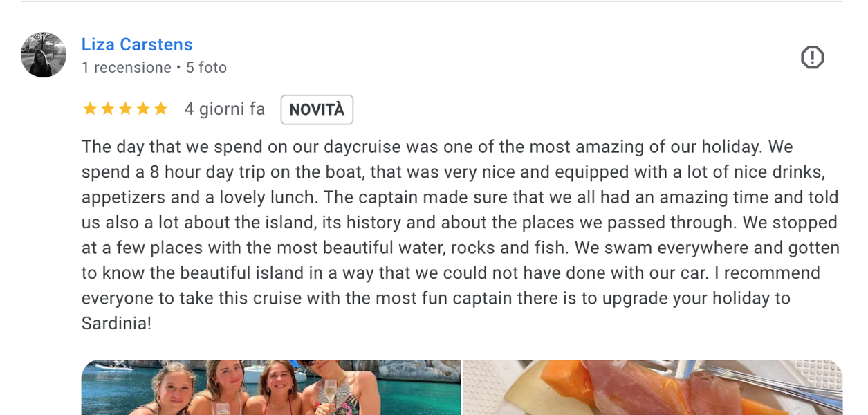
Task: Click the report review flag icon
Action: 812,57
